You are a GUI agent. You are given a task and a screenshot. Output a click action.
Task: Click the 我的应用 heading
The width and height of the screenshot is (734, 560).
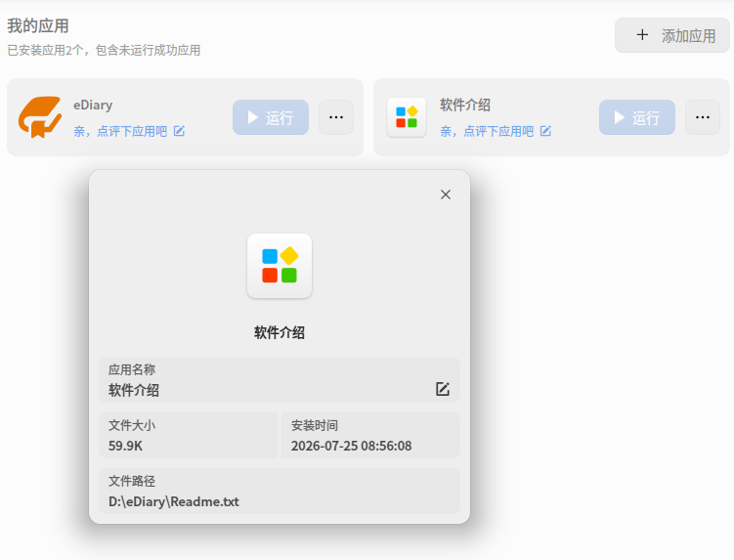38,25
